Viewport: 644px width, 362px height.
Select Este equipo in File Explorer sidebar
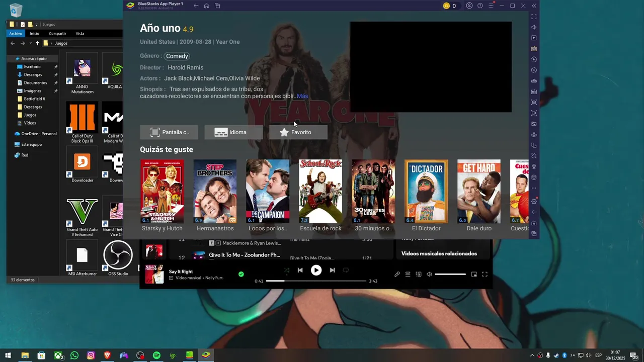(x=31, y=144)
